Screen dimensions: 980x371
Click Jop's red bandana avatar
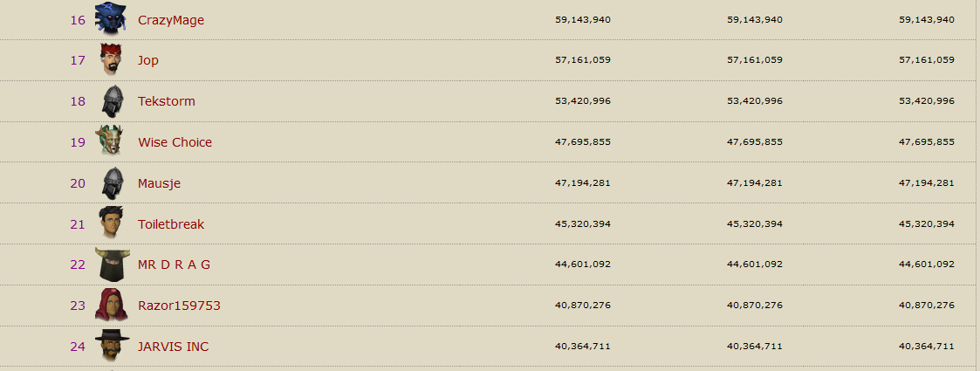click(110, 60)
